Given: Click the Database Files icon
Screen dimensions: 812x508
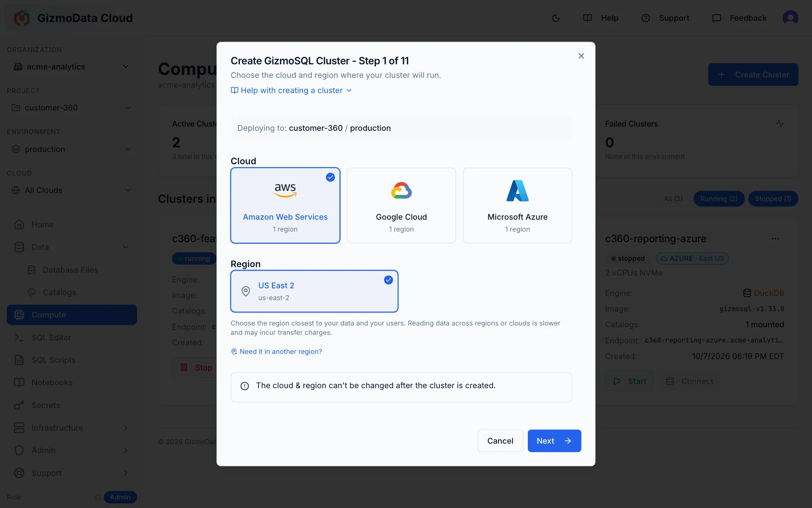Looking at the screenshot, I should tap(32, 270).
